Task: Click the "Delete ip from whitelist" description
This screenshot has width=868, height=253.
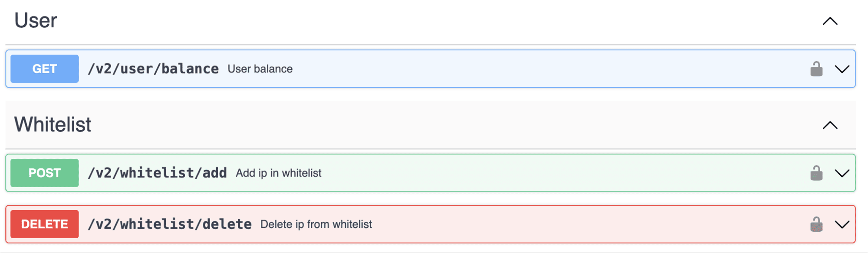Action: point(316,224)
